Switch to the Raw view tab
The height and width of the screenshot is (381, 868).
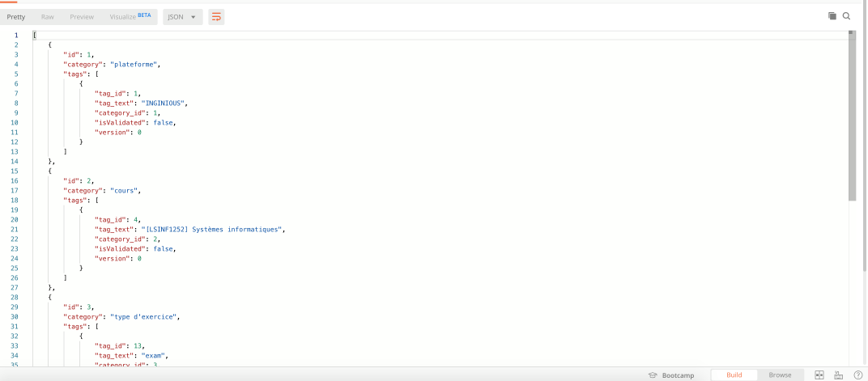pyautogui.click(x=48, y=17)
